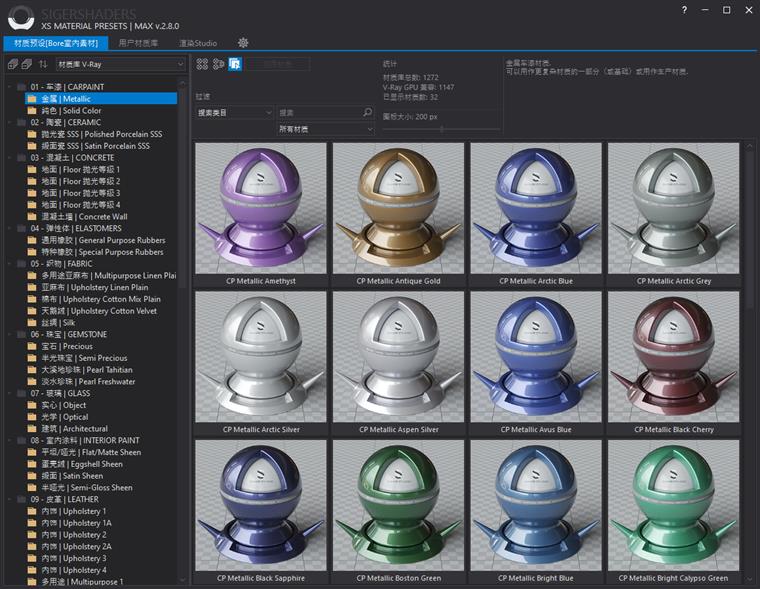The height and width of the screenshot is (589, 760).
Task: Click folder icon of Upholstery 1
Action: (x=32, y=511)
